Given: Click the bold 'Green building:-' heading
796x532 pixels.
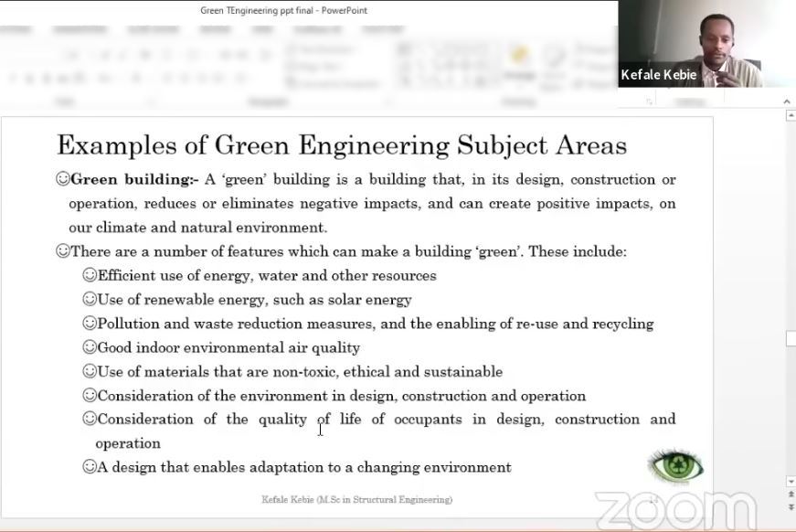Looking at the screenshot, I should (134, 179).
